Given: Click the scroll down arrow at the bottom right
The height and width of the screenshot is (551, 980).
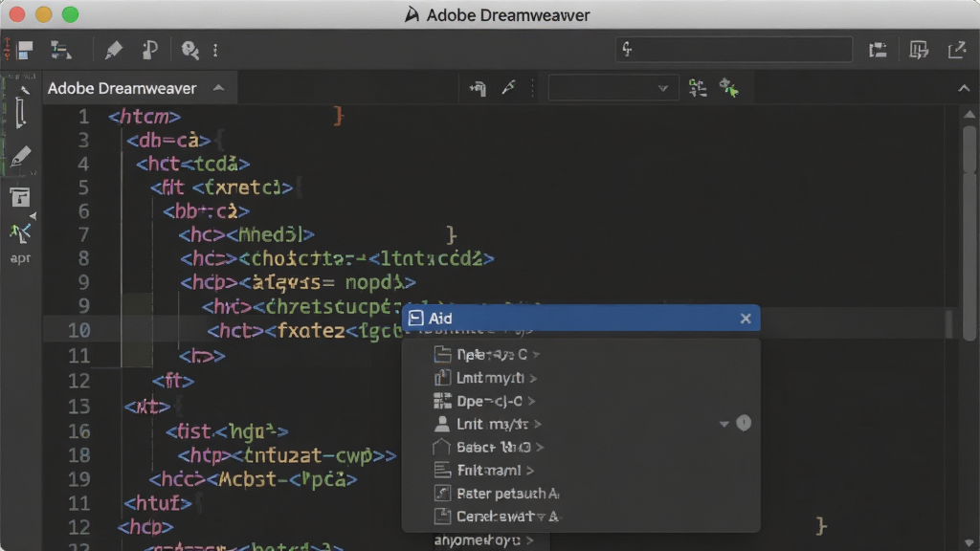Looking at the screenshot, I should (x=969, y=543).
